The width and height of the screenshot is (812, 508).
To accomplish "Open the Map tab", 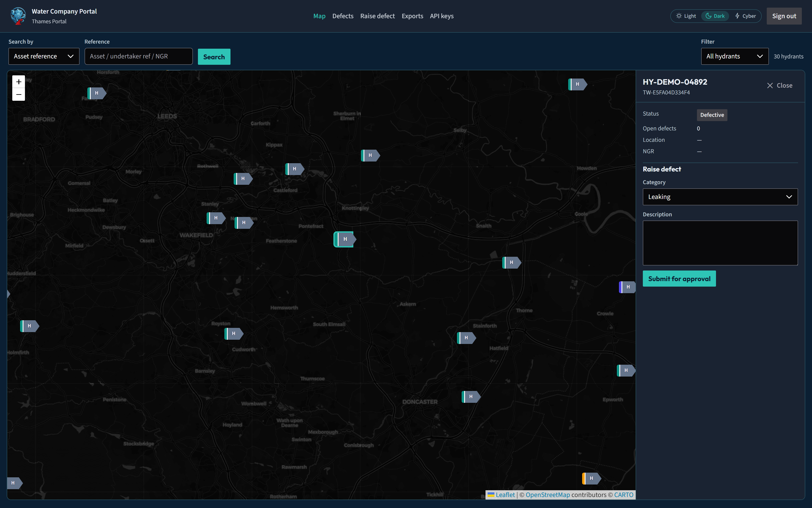I will [319, 16].
